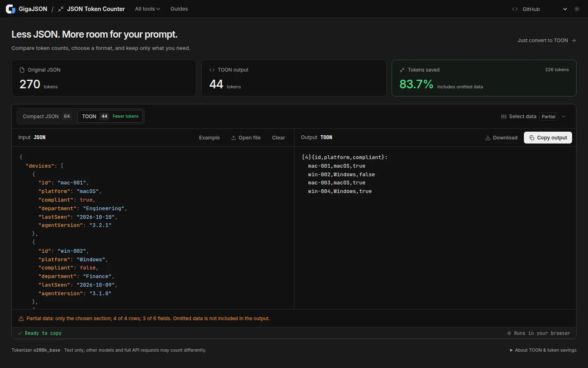This screenshot has height=368, width=588.
Task: Open the JSON Token Counter breadcrumb link
Action: tap(91, 9)
